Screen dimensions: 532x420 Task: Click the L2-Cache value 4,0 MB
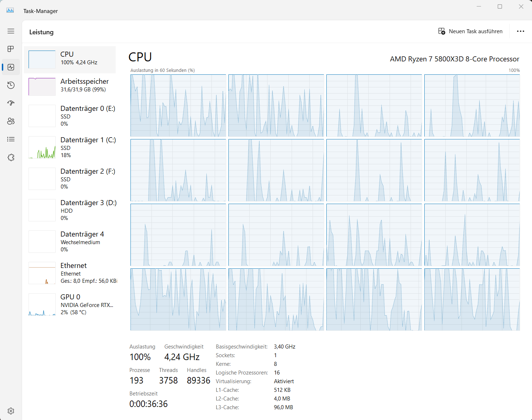(x=282, y=399)
